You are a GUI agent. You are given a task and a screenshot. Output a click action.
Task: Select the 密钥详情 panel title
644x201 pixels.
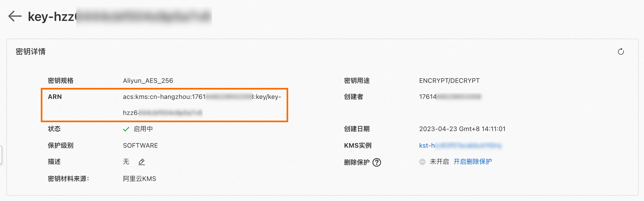click(x=30, y=51)
